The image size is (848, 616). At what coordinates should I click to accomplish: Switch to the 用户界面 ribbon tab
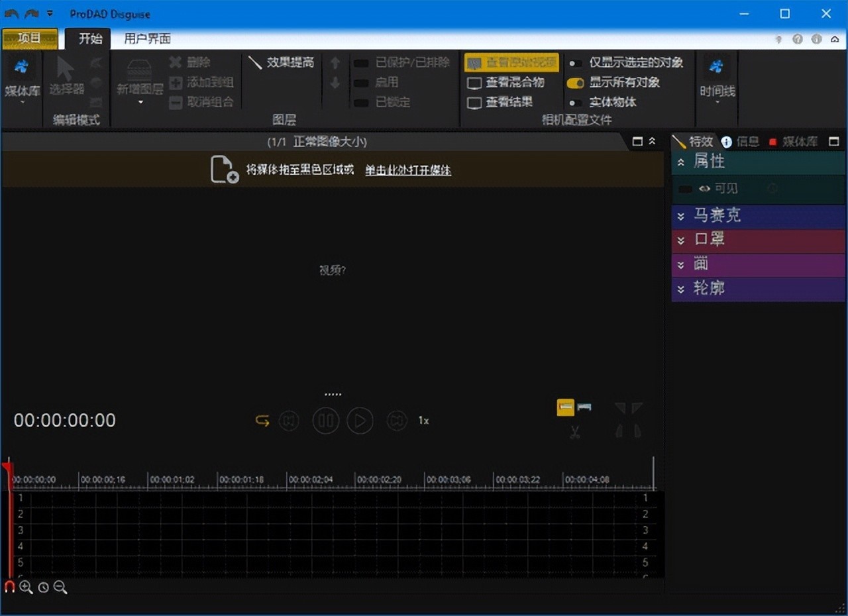[x=147, y=39]
